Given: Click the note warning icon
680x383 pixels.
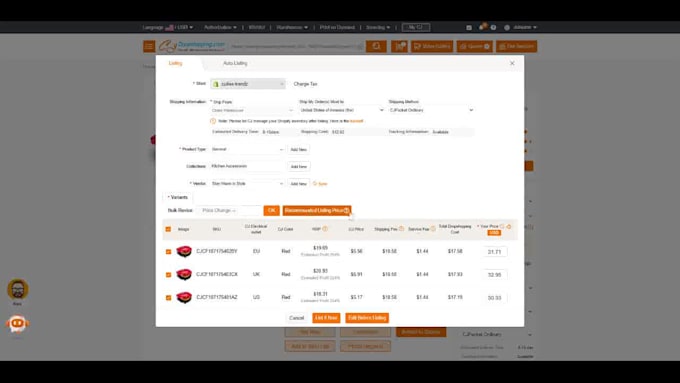Looking at the screenshot, I should tap(213, 121).
